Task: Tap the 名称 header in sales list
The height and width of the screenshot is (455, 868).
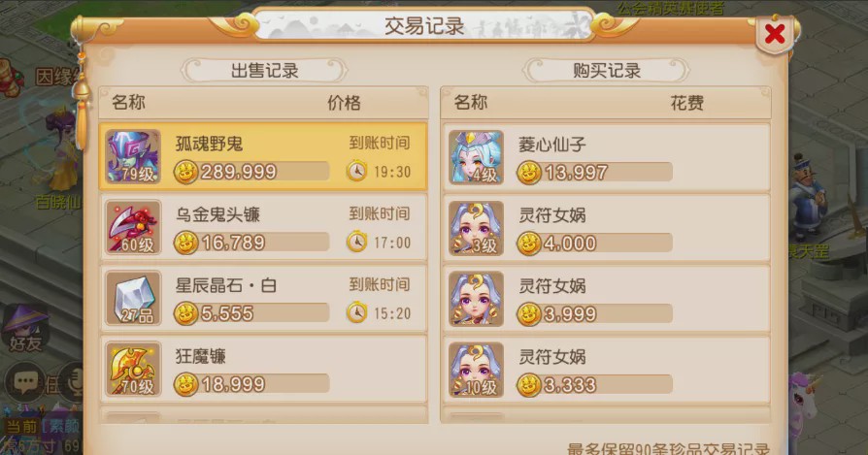Action: [128, 102]
